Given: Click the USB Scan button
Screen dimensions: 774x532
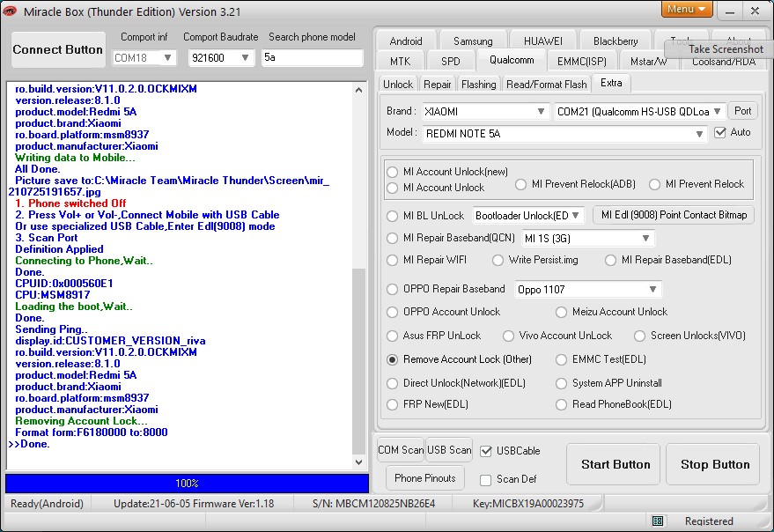Looking at the screenshot, I should click(449, 450).
